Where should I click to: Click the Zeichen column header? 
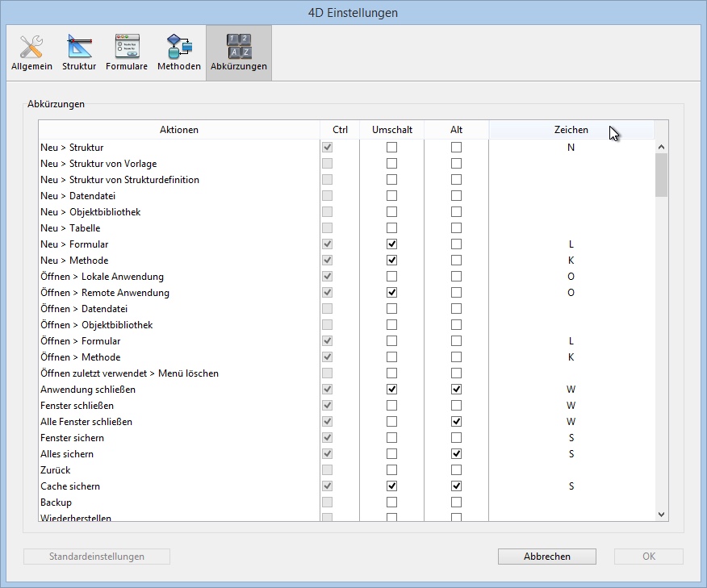click(x=571, y=130)
